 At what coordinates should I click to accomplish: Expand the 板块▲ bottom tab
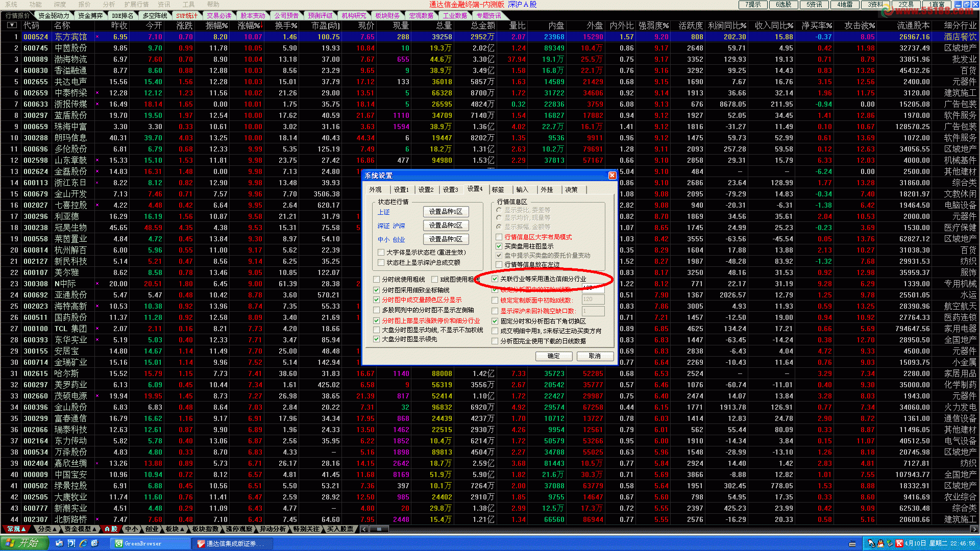(x=175, y=529)
